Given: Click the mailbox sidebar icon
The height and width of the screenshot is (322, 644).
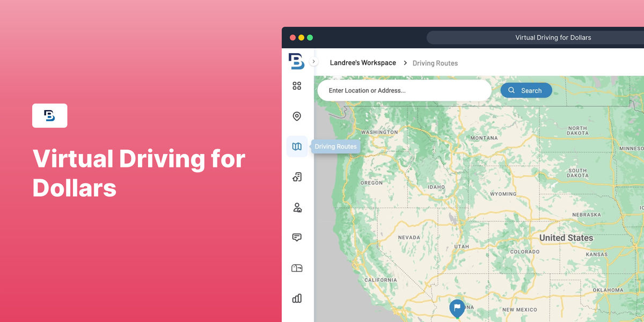Looking at the screenshot, I should tap(297, 268).
